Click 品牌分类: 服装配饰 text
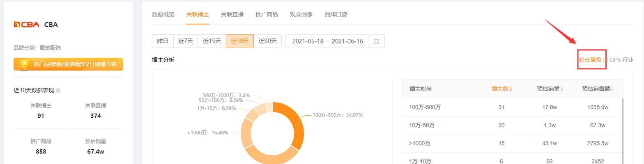This screenshot has height=164, width=644. (37, 48)
